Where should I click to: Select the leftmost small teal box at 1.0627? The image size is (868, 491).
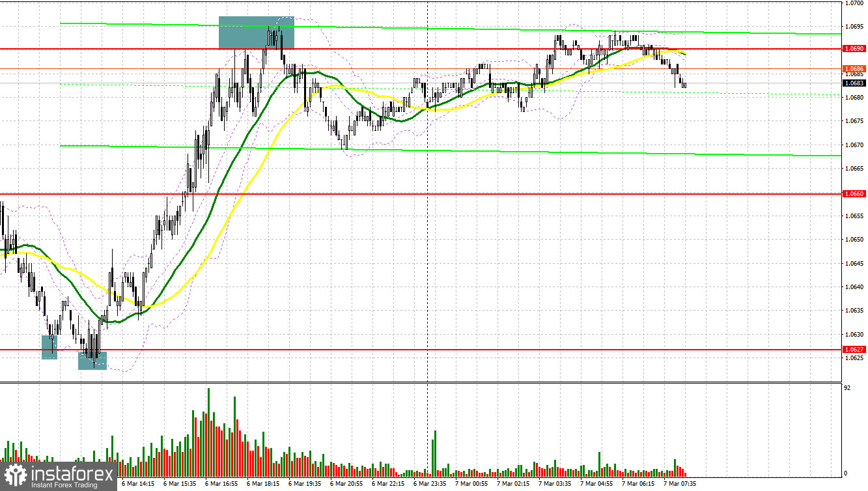tap(49, 347)
